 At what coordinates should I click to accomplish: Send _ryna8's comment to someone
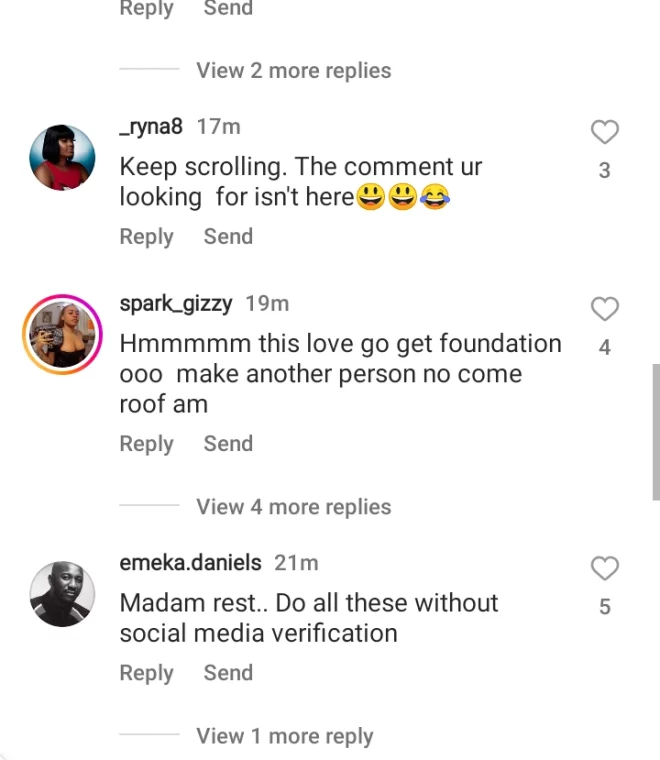click(228, 237)
